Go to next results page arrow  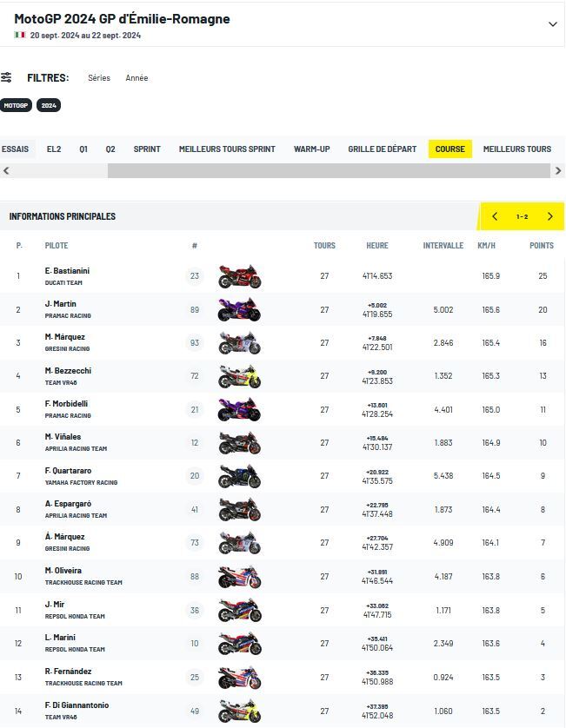(549, 216)
